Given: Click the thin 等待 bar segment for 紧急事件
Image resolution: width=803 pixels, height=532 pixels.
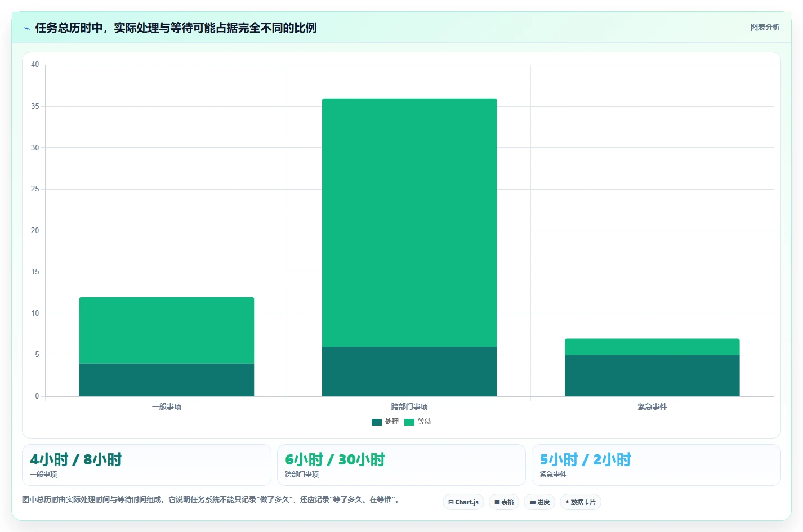Looking at the screenshot, I should point(652,347).
